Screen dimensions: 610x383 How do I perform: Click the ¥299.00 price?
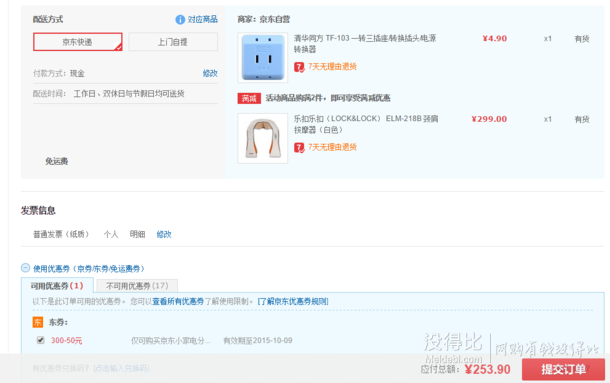(x=489, y=119)
